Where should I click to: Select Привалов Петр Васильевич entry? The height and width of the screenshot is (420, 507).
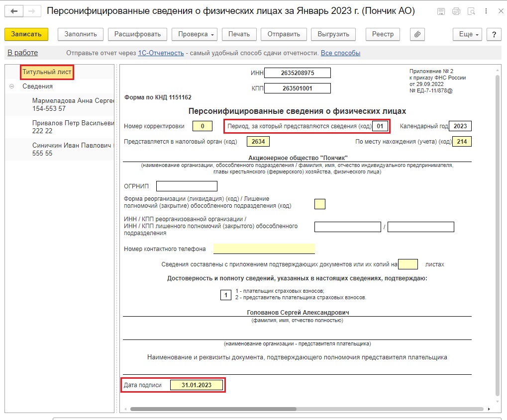(x=73, y=127)
